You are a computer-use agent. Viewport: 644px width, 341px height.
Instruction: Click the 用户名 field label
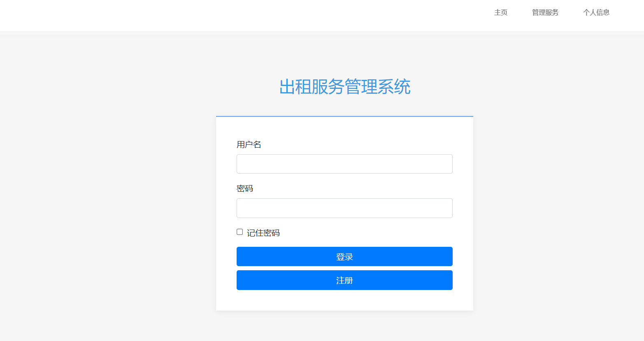click(x=249, y=144)
